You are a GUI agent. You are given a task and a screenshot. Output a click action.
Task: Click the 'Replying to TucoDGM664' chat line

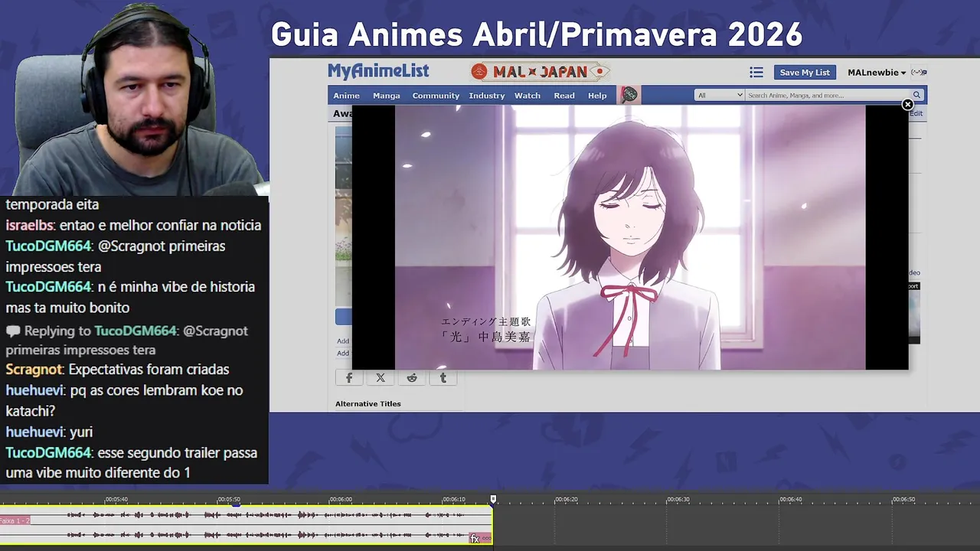126,341
